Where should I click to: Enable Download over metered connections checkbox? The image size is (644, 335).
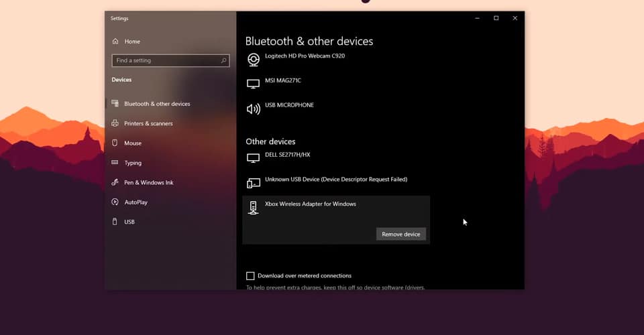coord(250,276)
